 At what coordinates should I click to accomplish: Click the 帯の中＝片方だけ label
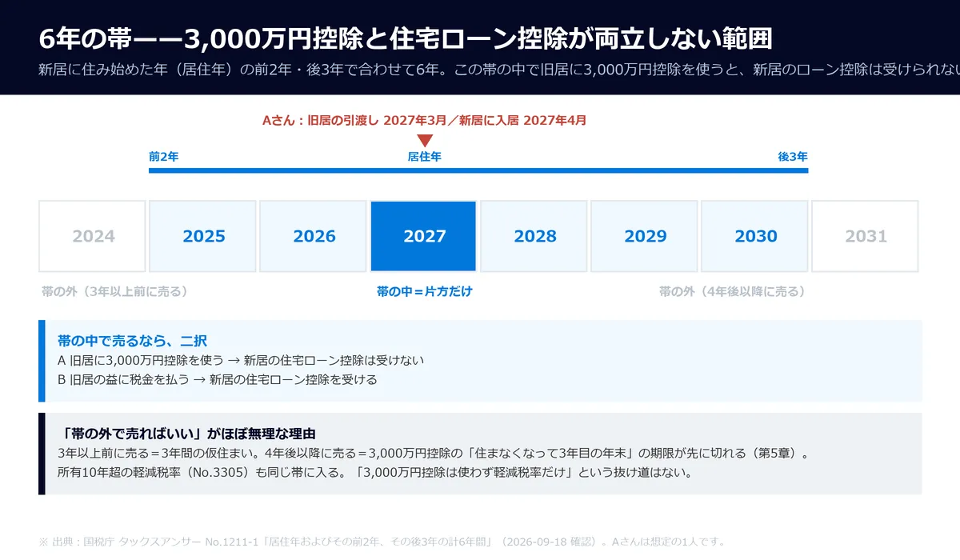click(x=425, y=291)
